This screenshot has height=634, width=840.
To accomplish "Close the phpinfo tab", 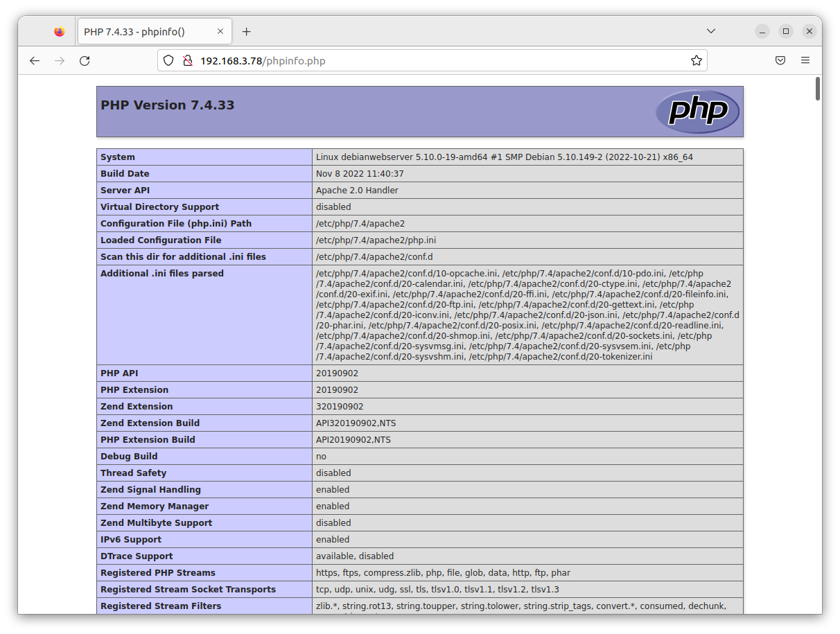I will coord(220,30).
